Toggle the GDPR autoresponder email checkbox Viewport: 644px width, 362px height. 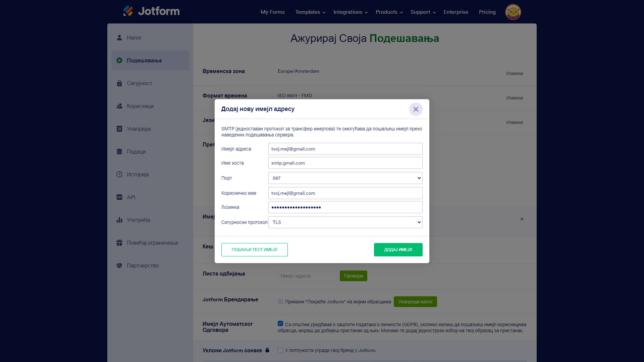280,324
